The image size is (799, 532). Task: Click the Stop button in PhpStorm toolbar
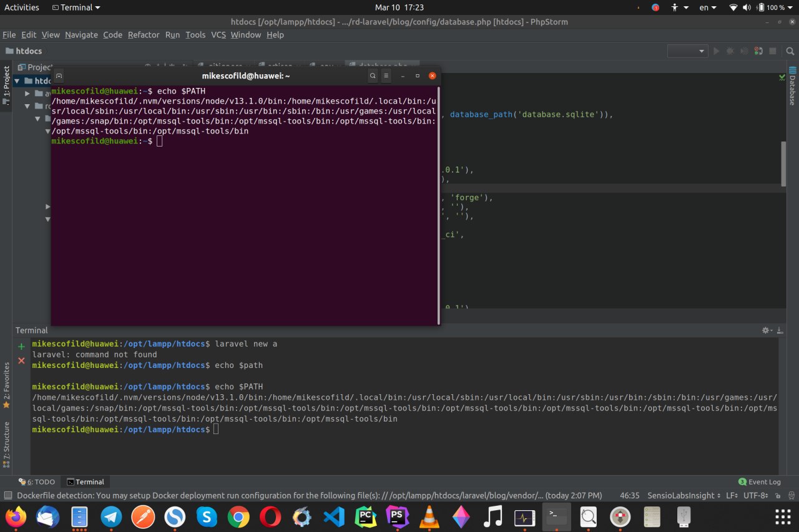772,51
